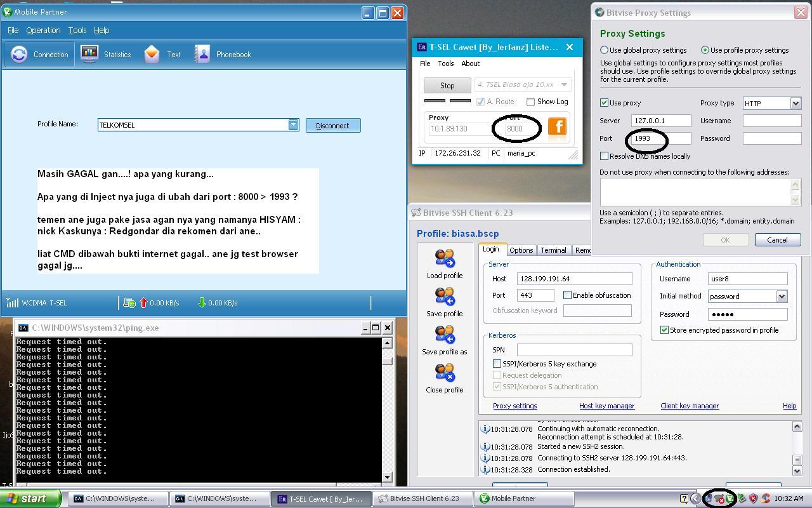
Task: Open the Help link in Bitvise
Action: pos(789,406)
